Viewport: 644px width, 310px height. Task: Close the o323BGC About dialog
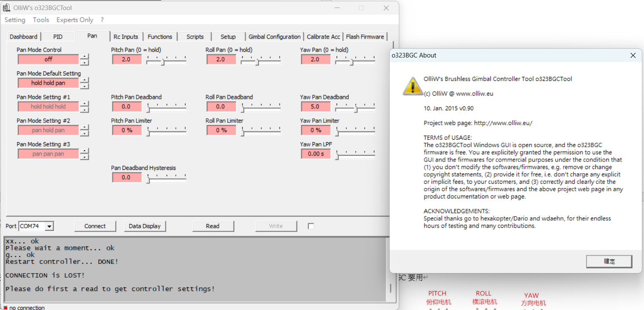(633, 55)
